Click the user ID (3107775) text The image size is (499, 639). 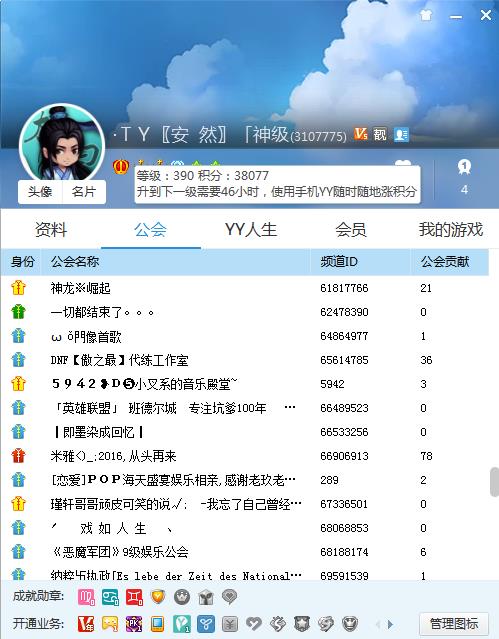pos(318,136)
